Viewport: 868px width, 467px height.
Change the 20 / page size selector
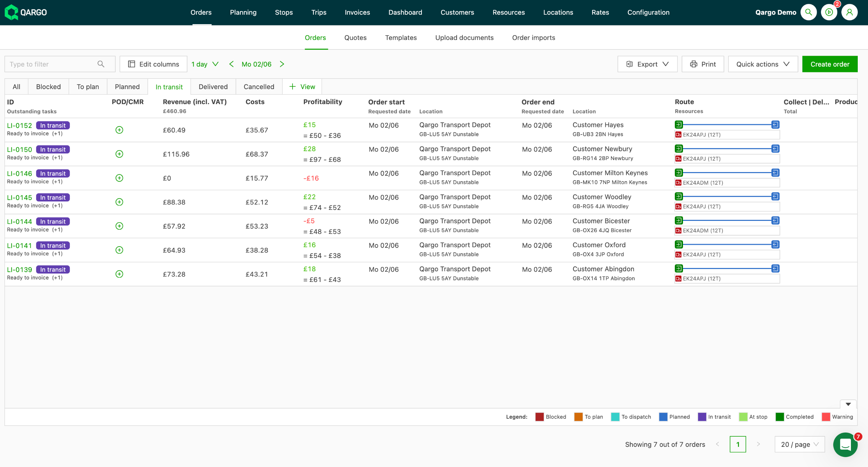pos(799,444)
